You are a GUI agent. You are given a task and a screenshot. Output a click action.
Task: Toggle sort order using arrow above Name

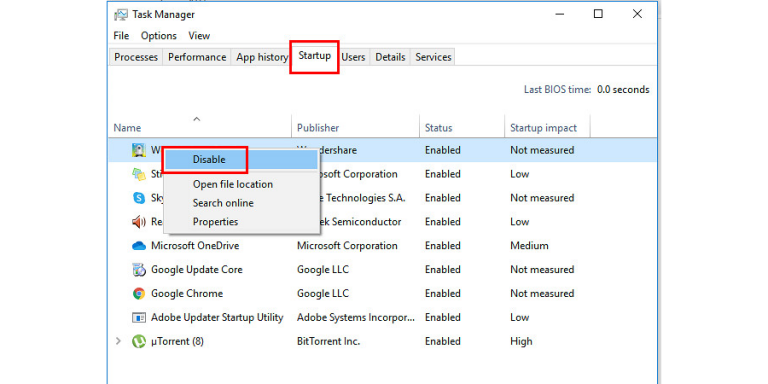pyautogui.click(x=196, y=119)
